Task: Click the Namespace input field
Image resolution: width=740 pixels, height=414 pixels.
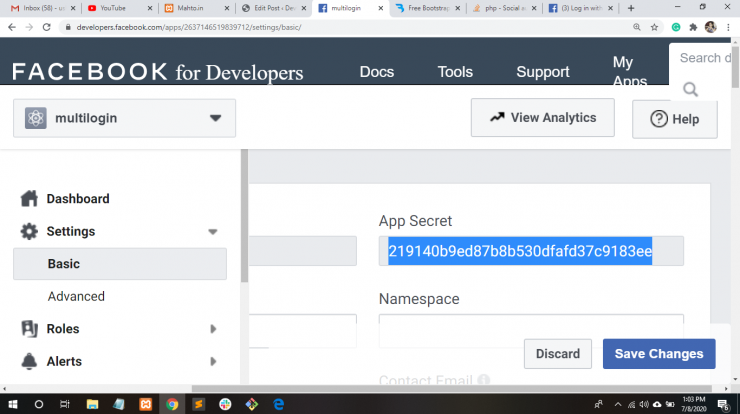Action: tap(531, 330)
